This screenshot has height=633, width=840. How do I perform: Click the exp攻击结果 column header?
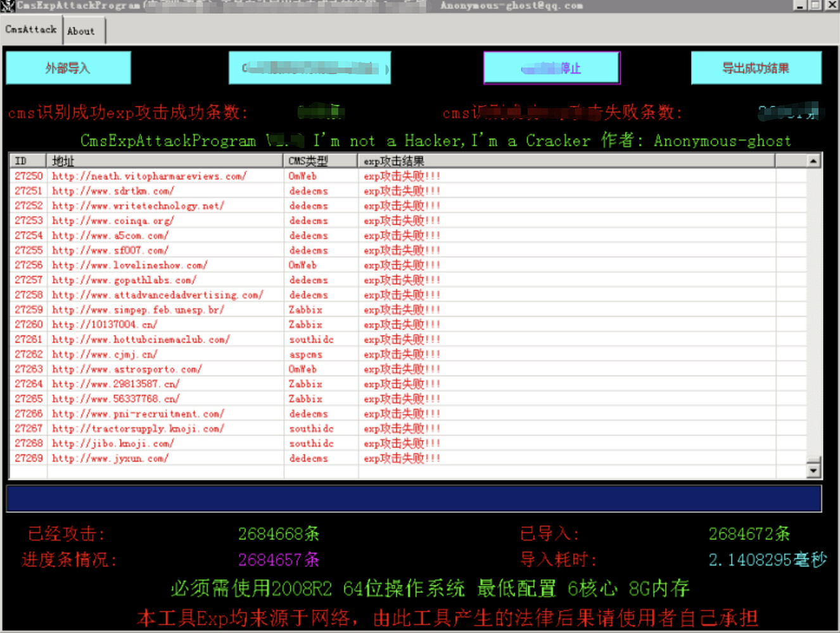pos(566,161)
